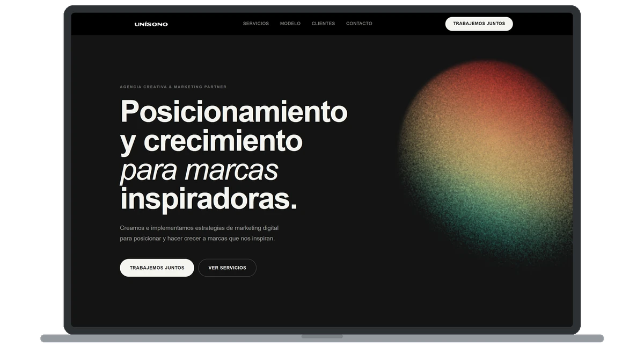Click the 'inspiradoras.' headline word
Image resolution: width=644 pixels, height=360 pixels.
[x=209, y=199]
